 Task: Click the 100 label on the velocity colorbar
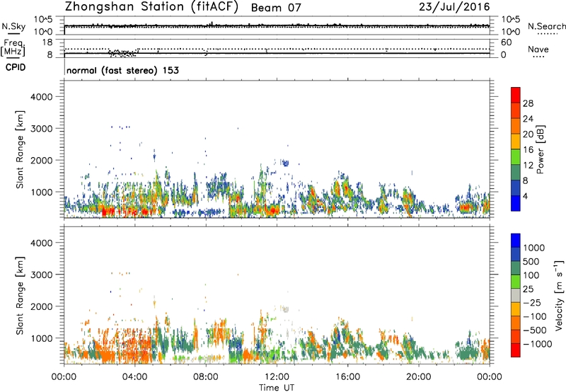pos(531,275)
